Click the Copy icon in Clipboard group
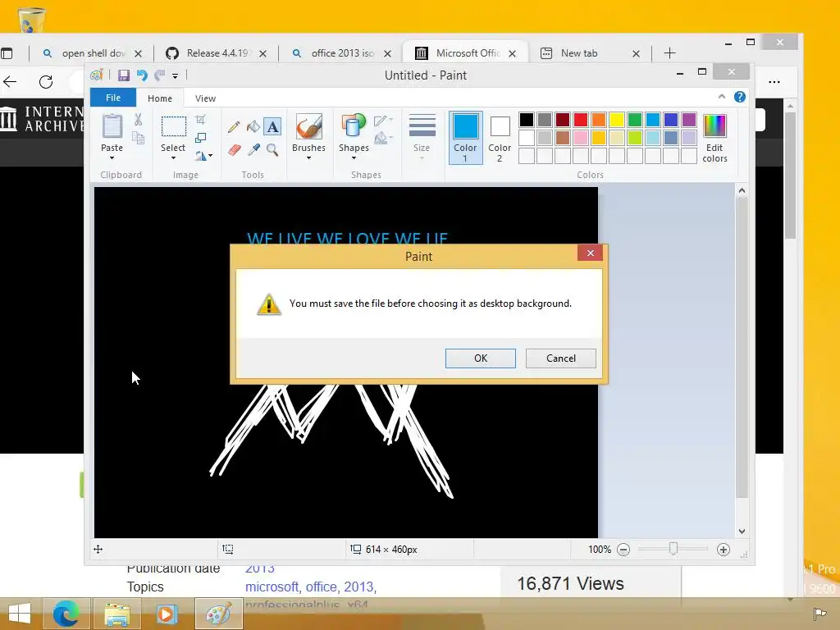 (x=138, y=138)
